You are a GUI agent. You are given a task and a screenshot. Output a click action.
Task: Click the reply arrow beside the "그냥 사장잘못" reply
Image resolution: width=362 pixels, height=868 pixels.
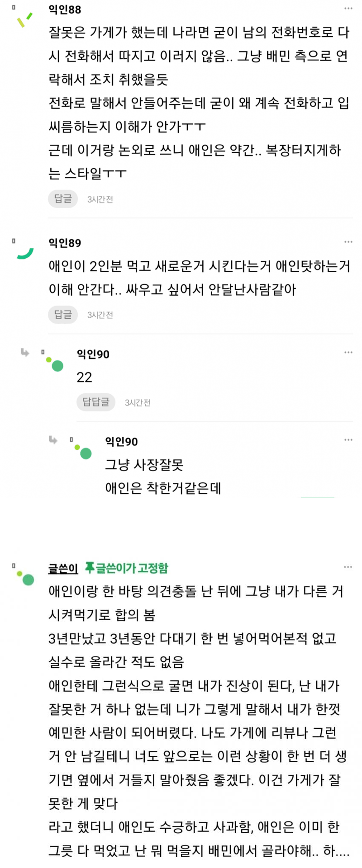[x=53, y=440]
